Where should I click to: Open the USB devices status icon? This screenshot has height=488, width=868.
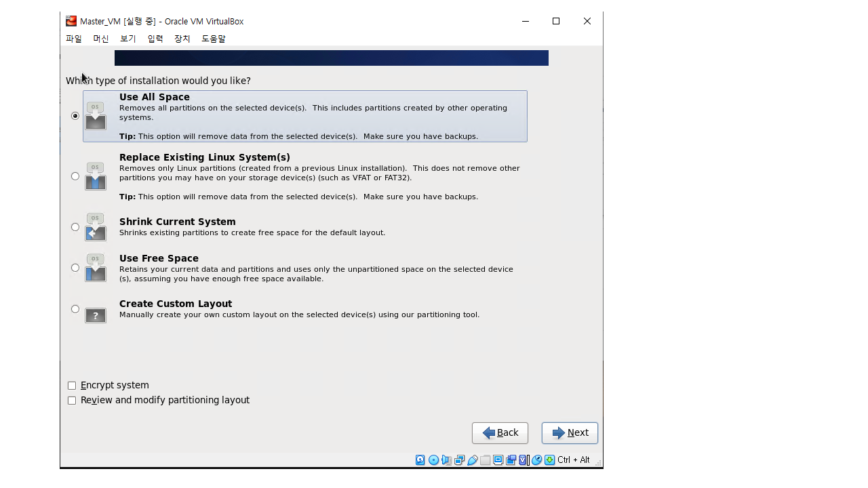(472, 460)
